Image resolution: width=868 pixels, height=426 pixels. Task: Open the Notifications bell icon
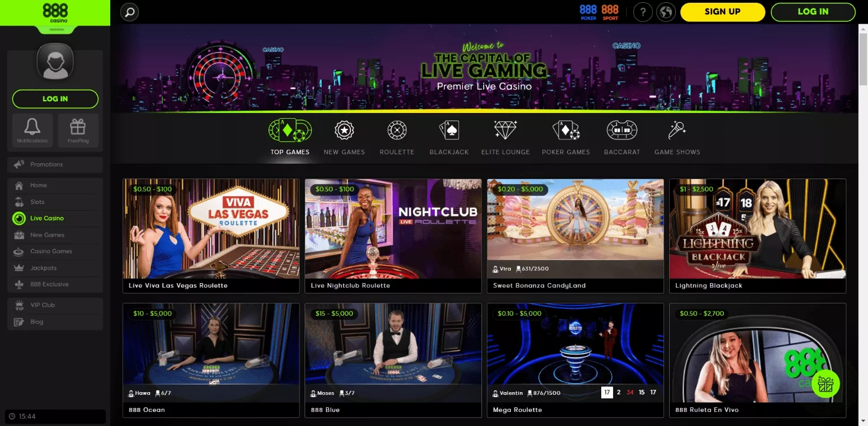coord(32,130)
